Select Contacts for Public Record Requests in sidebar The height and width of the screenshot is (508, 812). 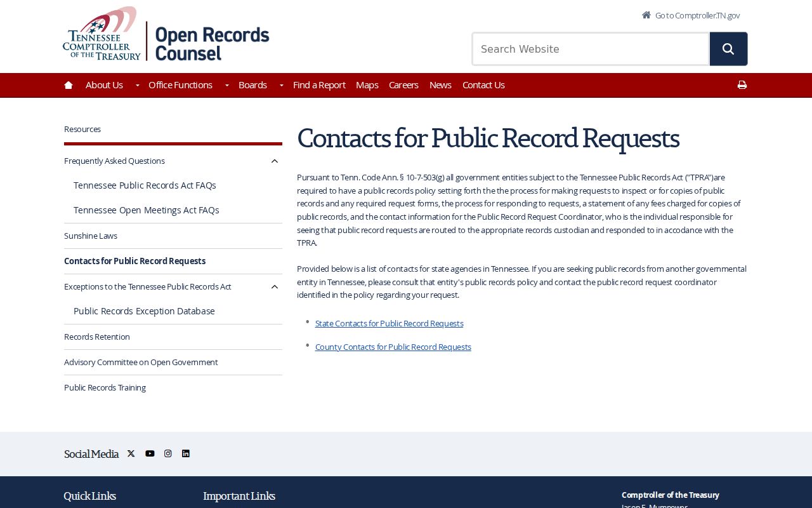(x=134, y=261)
